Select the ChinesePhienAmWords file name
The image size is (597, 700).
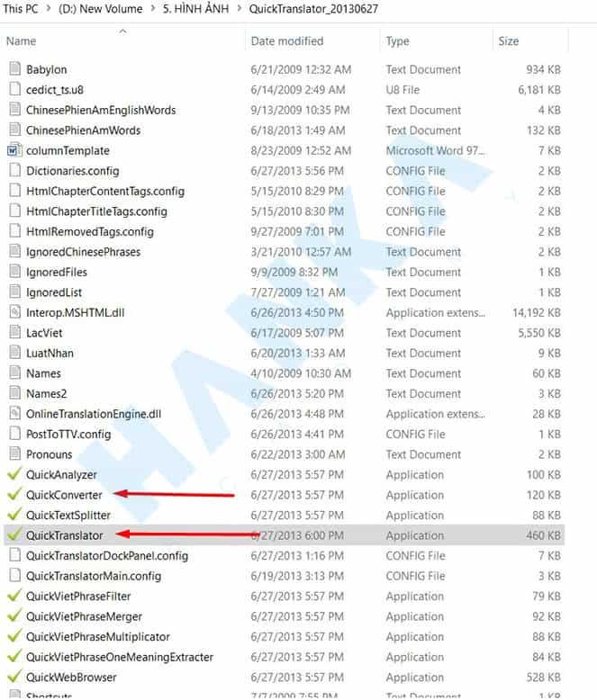click(83, 130)
